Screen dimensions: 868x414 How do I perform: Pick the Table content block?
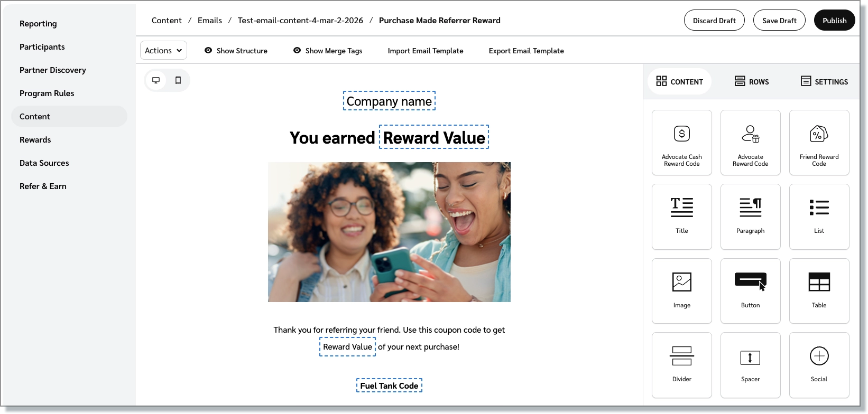[819, 291]
